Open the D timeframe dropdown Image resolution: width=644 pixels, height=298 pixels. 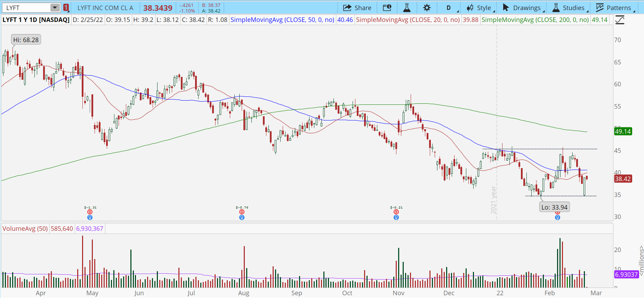pos(449,8)
